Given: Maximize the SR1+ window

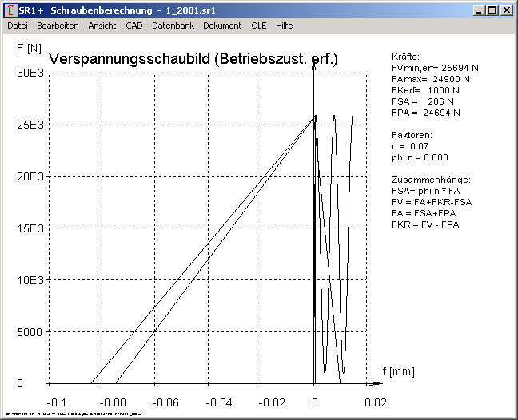Looking at the screenshot, I should pyautogui.click(x=492, y=10).
